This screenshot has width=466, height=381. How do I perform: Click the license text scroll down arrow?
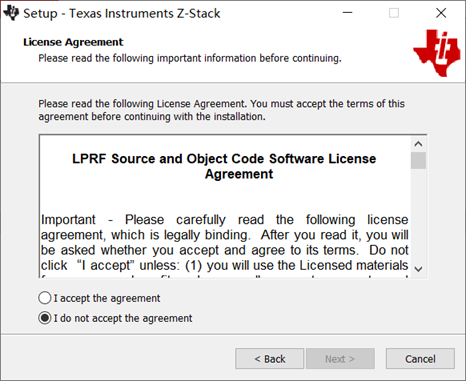[418, 269]
